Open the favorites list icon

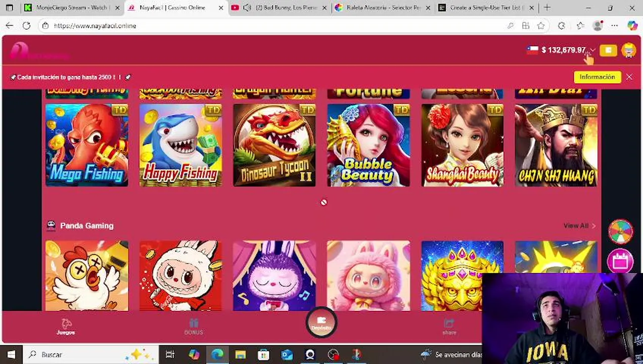580,26
